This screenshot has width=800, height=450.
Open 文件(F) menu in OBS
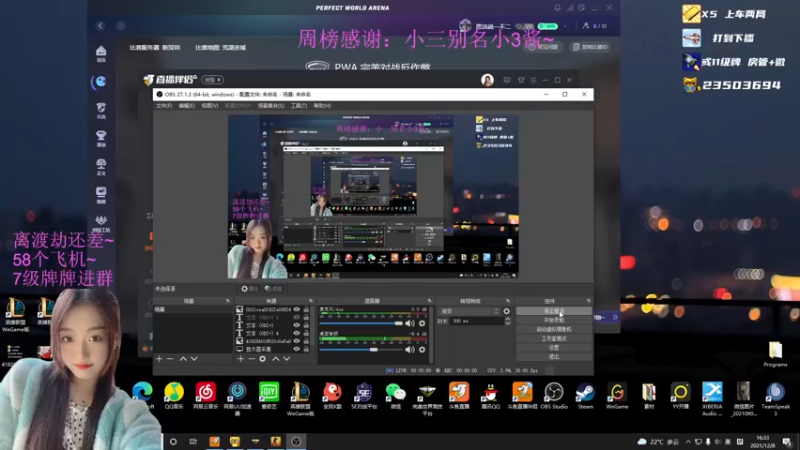pyautogui.click(x=164, y=106)
